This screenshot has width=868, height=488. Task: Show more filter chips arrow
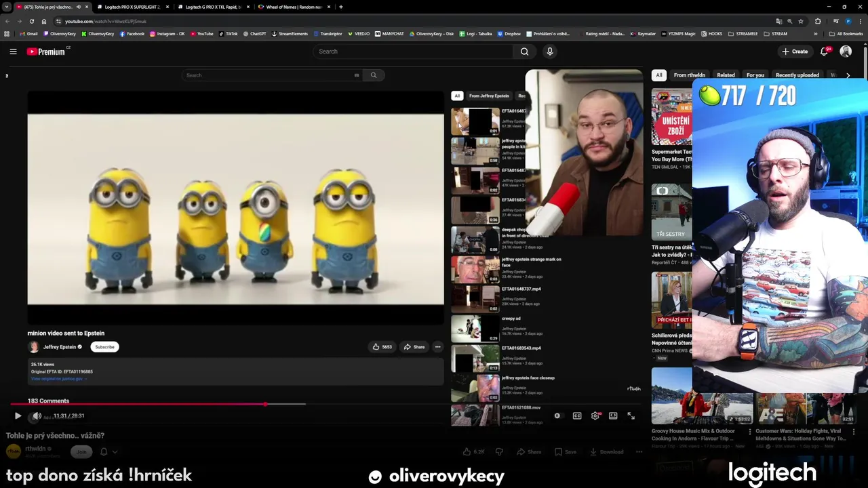[x=848, y=75]
